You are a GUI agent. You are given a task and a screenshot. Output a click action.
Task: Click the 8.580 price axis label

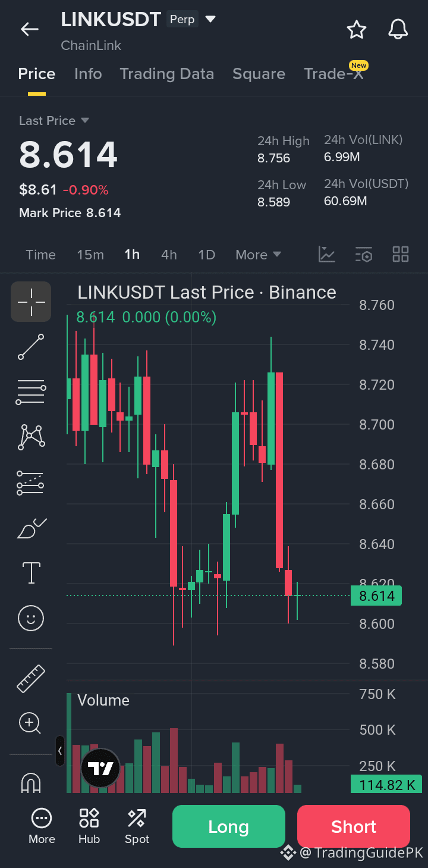[377, 663]
